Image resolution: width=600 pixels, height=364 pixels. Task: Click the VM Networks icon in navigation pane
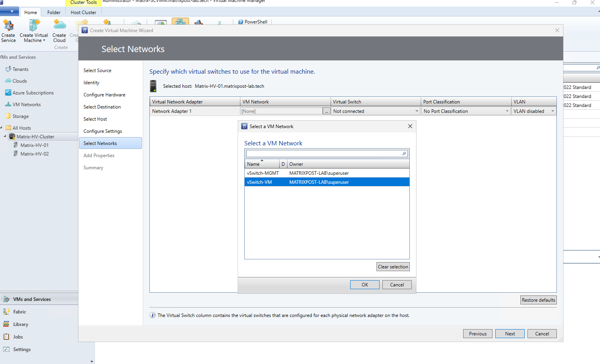8,105
